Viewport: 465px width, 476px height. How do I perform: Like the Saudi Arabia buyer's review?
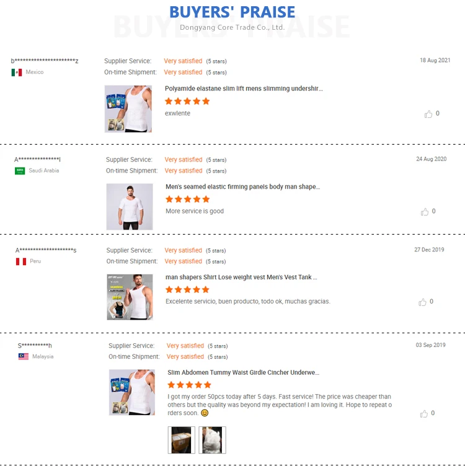click(x=425, y=212)
